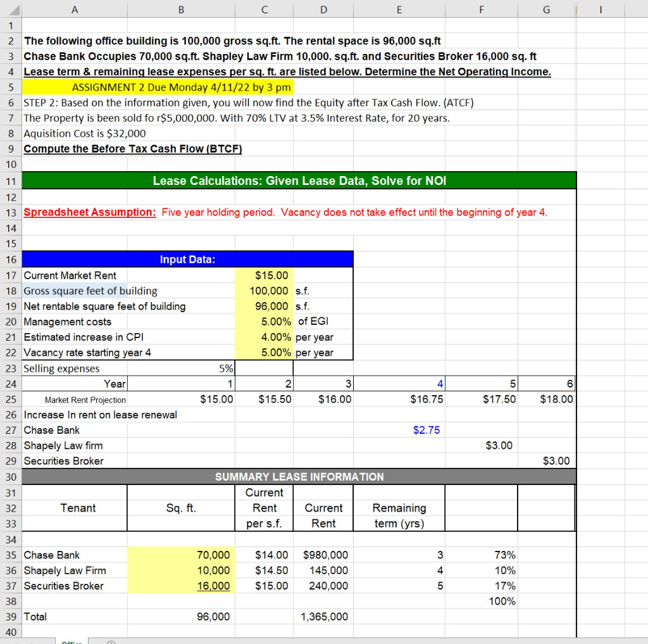Select the 5% Selling expenses value
Viewport: 648px width, 644px height.
pos(181,369)
